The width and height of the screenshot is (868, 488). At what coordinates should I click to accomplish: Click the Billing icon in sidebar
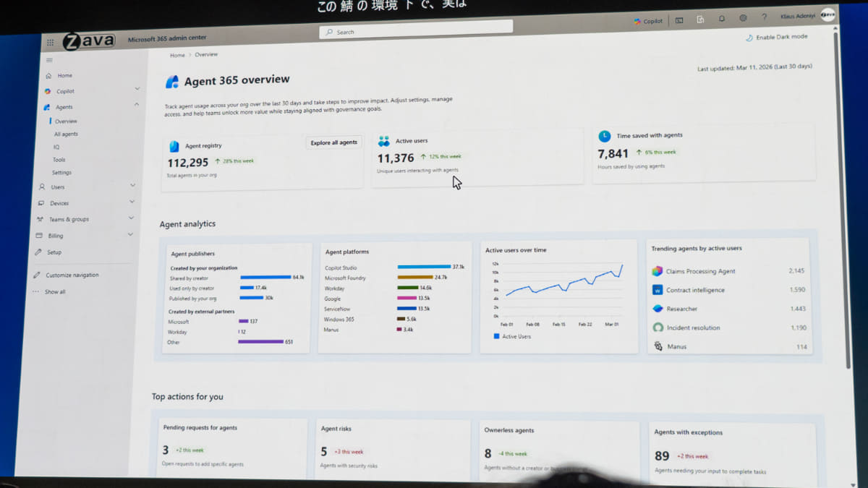click(39, 236)
